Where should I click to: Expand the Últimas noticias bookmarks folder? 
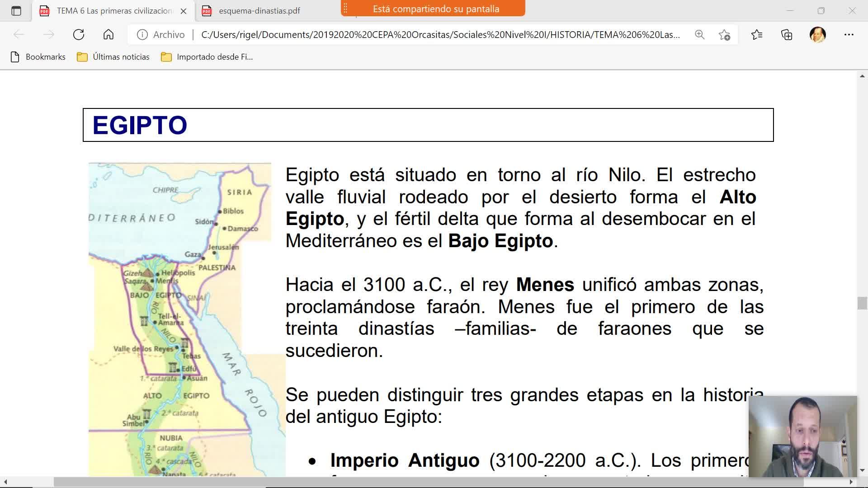(x=113, y=57)
